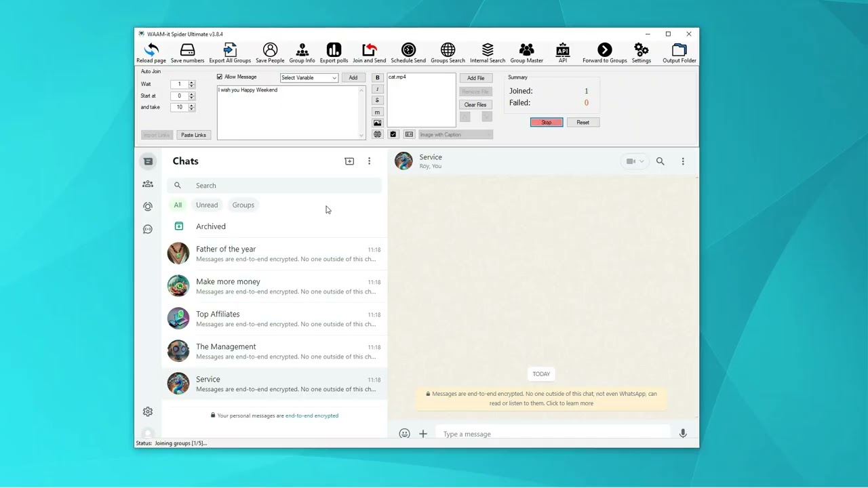Viewport: 868px width, 488px height.
Task: Open the Output Folder
Action: 679,53
